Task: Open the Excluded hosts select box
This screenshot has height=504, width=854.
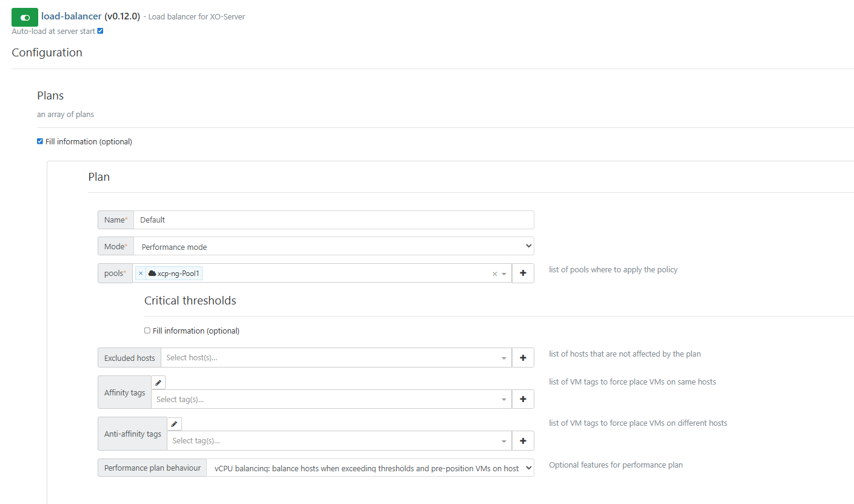Action: click(x=334, y=358)
